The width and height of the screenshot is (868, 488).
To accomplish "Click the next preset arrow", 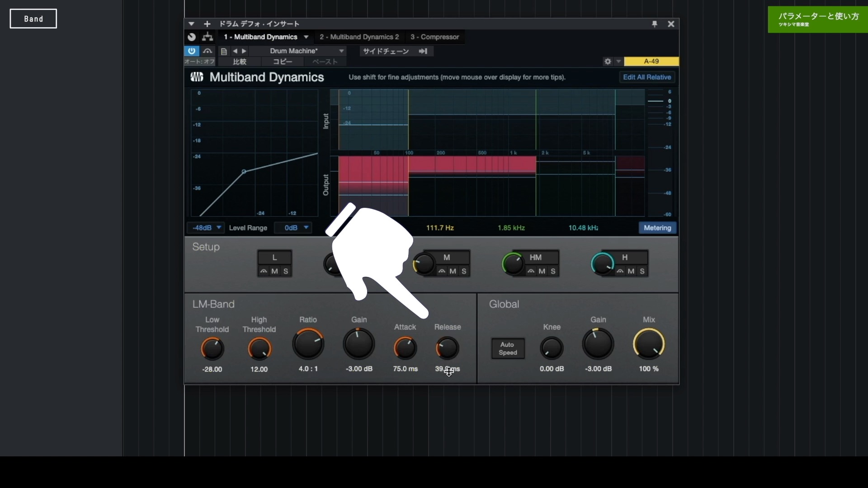I will [244, 51].
